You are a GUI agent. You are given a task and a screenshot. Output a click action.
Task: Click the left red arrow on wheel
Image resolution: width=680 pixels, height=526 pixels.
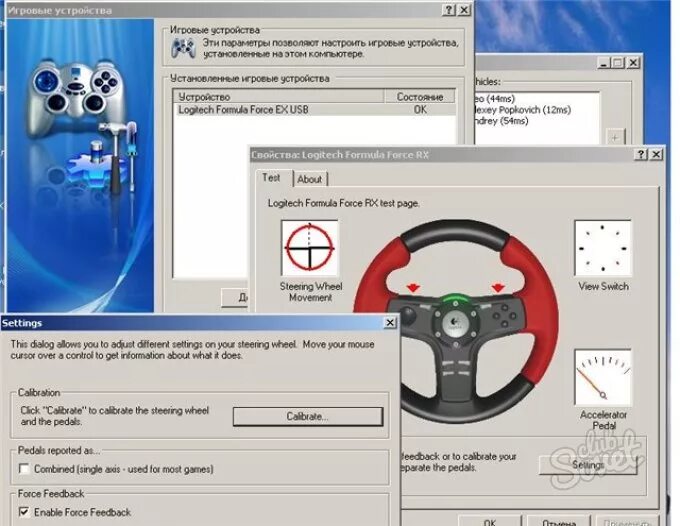(x=413, y=288)
